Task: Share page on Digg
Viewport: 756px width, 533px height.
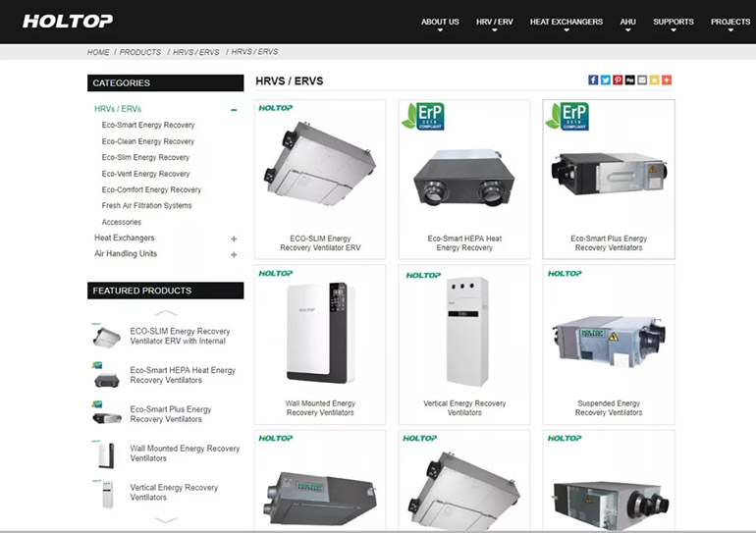Action: (x=629, y=80)
